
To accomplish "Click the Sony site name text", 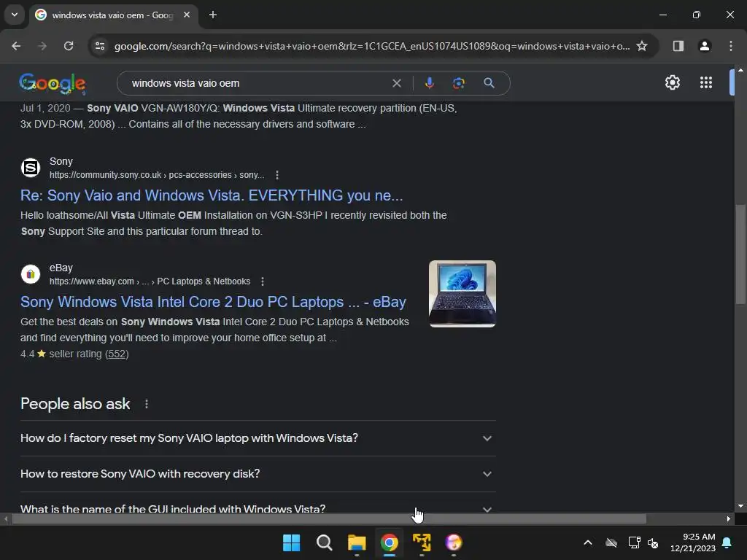I will [61, 161].
